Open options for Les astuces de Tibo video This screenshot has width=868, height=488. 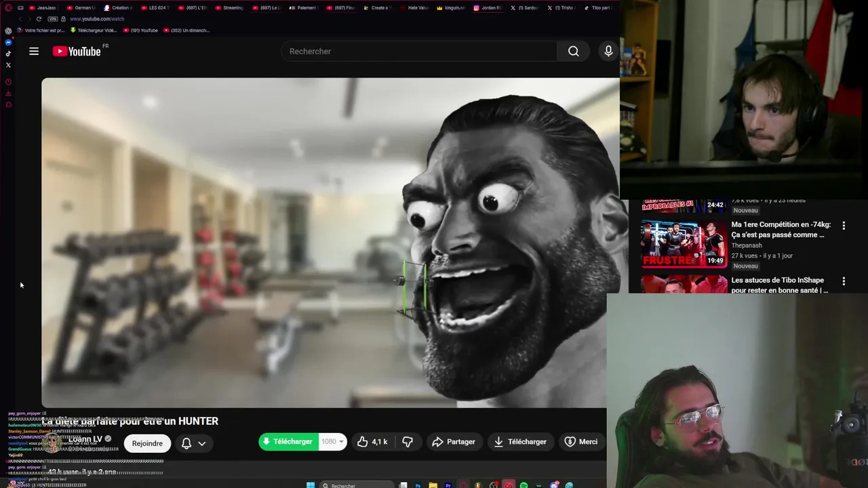click(844, 281)
